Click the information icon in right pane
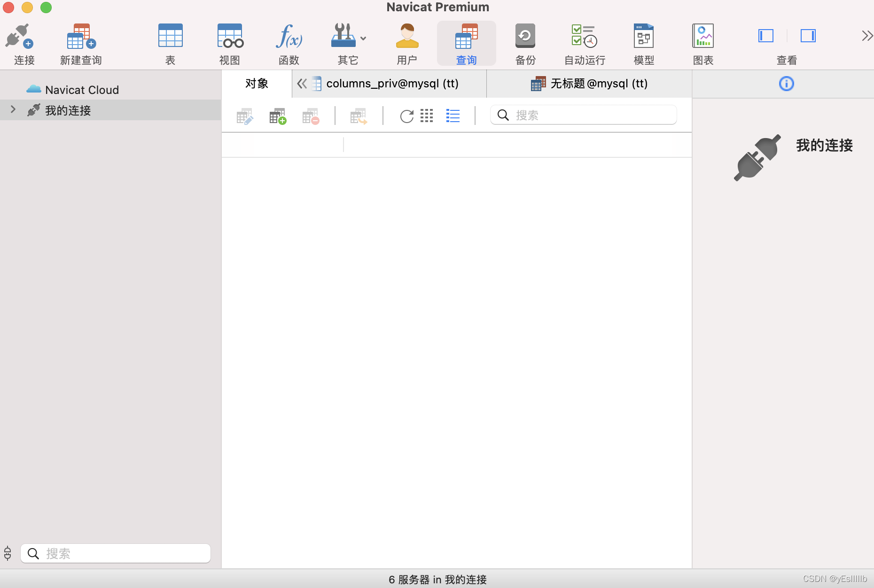The image size is (874, 588). pyautogui.click(x=786, y=84)
